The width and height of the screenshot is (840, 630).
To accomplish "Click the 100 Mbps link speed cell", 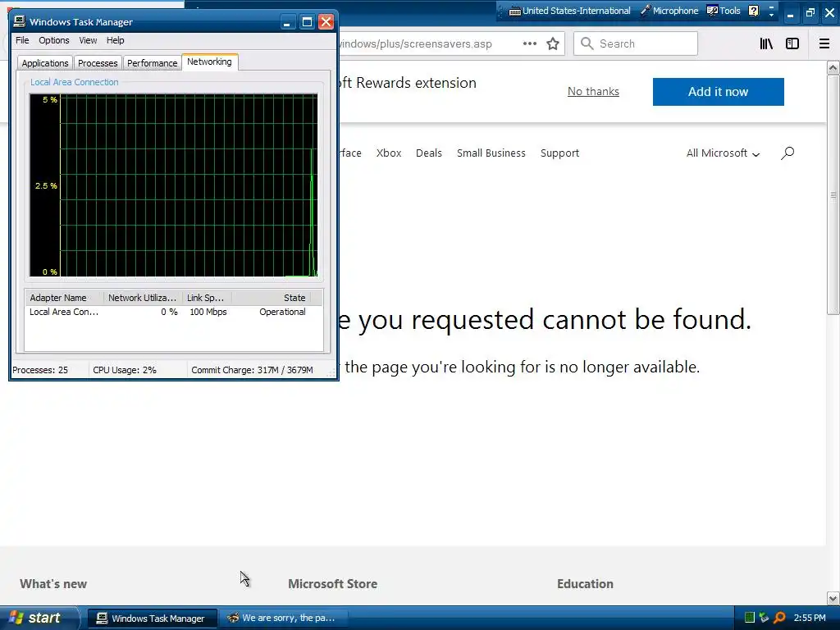I will [208, 312].
